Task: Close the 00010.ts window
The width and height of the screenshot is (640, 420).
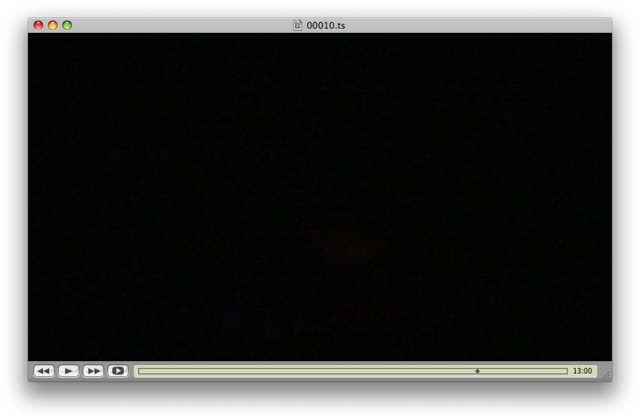Action: (x=38, y=25)
